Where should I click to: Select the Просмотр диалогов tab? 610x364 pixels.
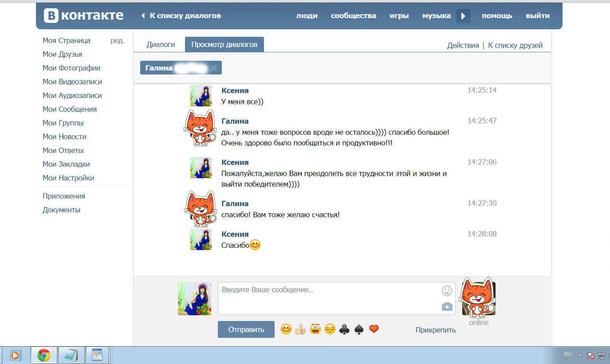coord(224,44)
